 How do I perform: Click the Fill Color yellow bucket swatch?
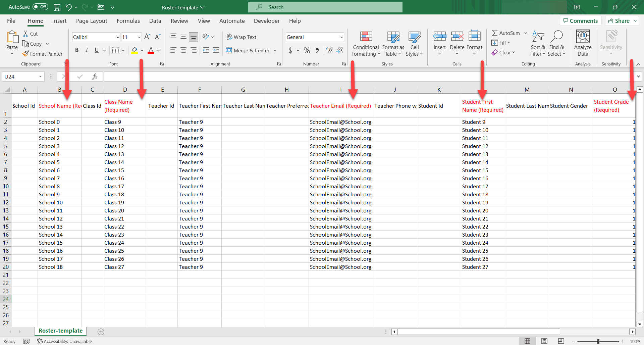(135, 50)
